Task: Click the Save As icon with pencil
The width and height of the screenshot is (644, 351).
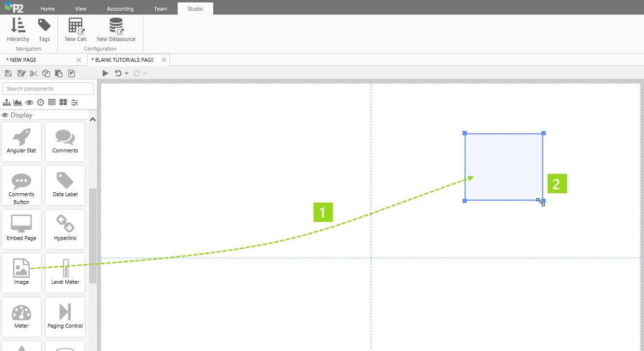Action: click(x=21, y=74)
